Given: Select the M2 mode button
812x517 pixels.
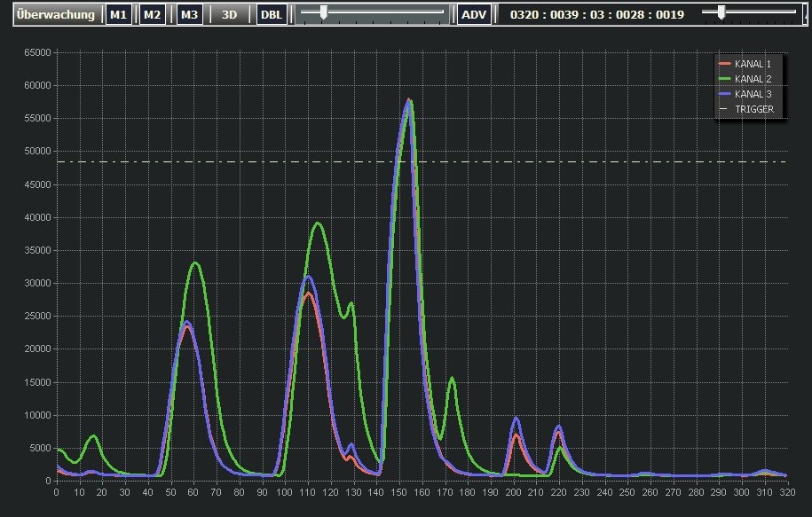Looking at the screenshot, I should click(x=153, y=14).
